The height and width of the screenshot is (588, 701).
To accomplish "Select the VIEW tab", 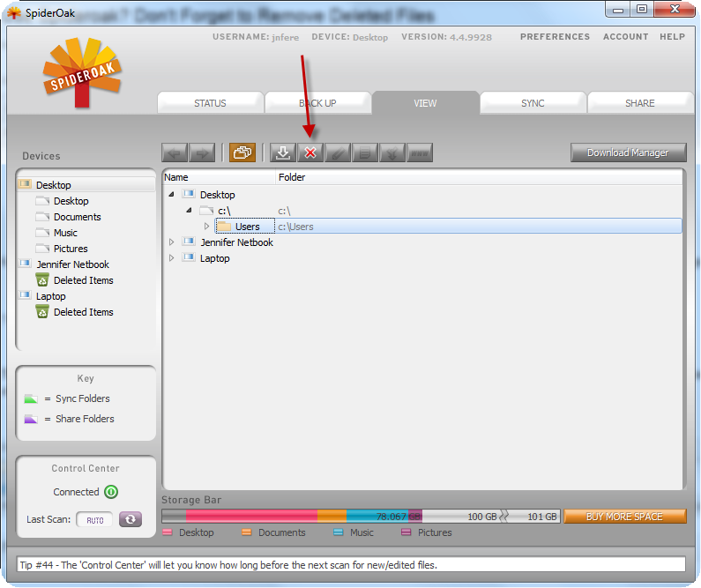I will 425,103.
